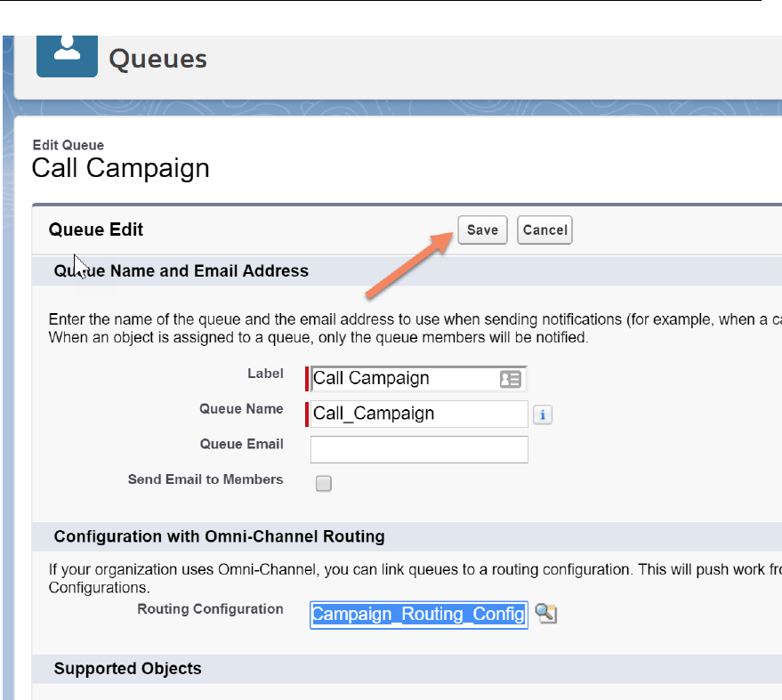Click the Queues header icon
Viewport: 782px width, 700px height.
coord(67,55)
